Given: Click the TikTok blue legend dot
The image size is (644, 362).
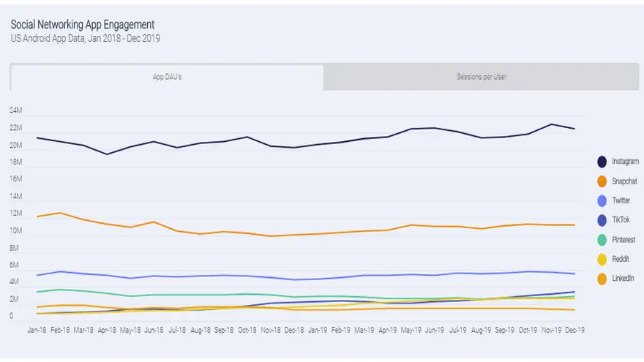Looking at the screenshot, I should (602, 220).
